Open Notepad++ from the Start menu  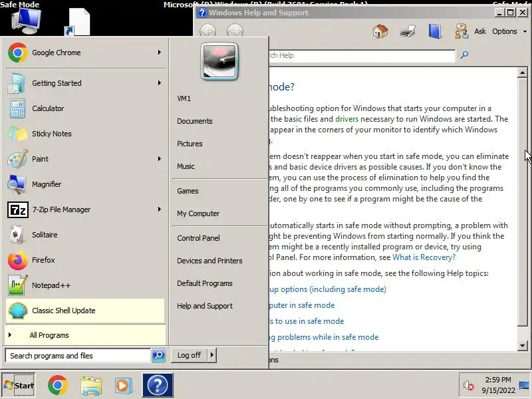click(85, 285)
